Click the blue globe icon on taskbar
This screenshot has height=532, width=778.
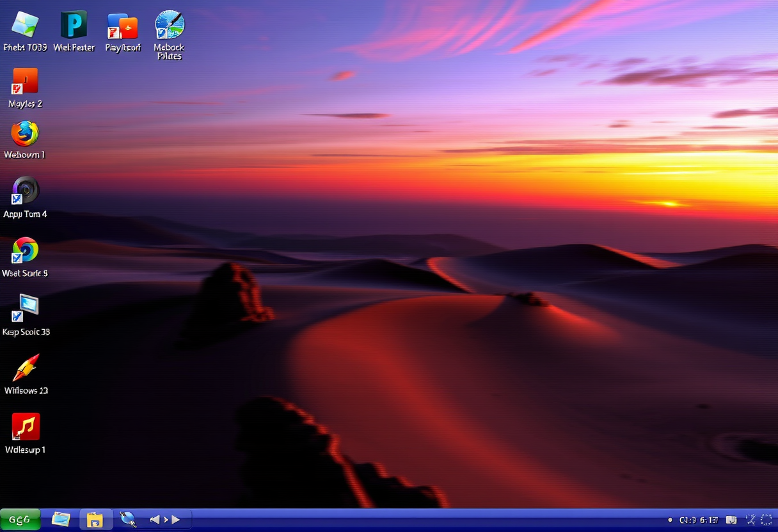tap(128, 519)
